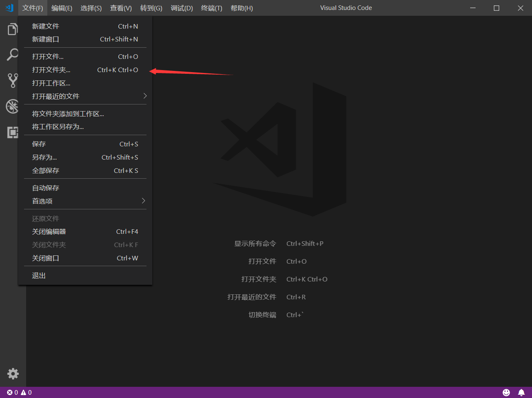
Task: Select 退出 to exit the application
Action: click(39, 276)
